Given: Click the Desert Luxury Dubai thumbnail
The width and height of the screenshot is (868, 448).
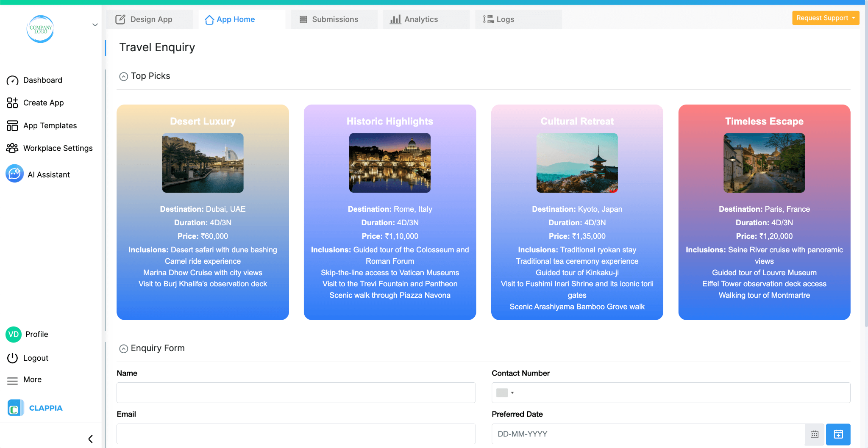Looking at the screenshot, I should point(203,163).
